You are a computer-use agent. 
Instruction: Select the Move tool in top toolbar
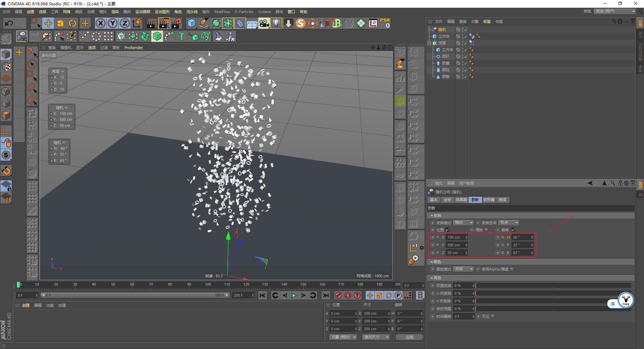(48, 23)
